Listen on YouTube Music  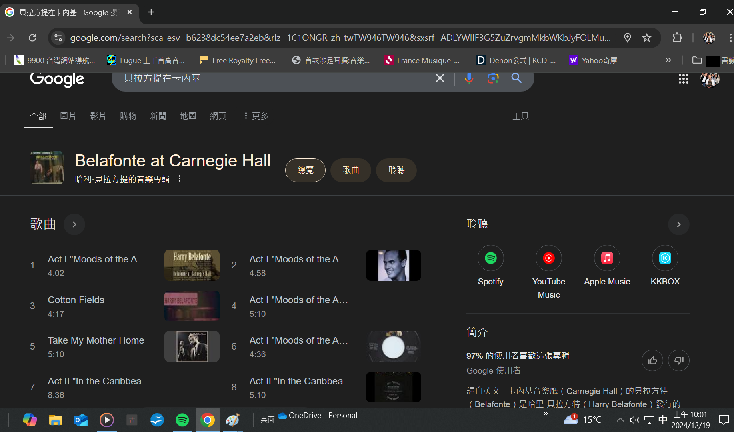tap(549, 272)
